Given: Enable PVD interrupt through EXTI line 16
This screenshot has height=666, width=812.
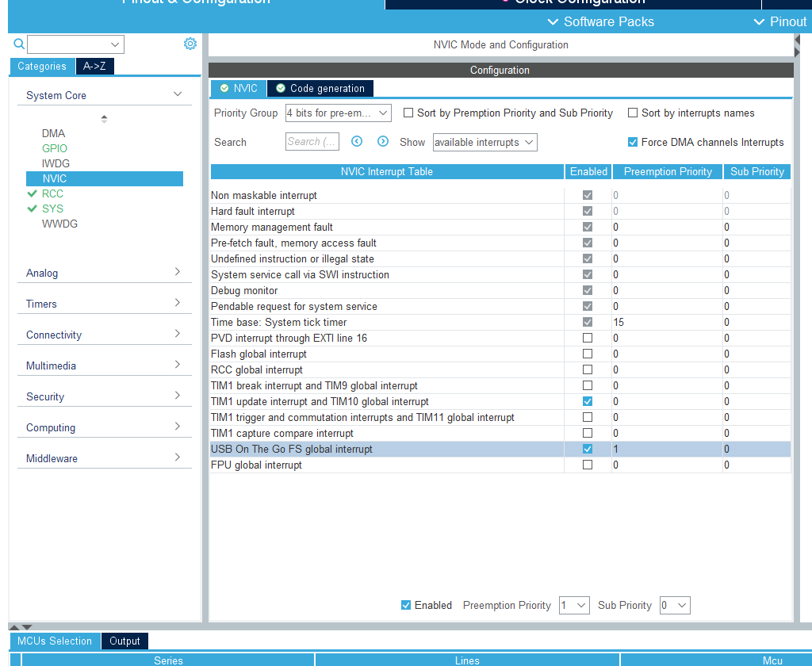Looking at the screenshot, I should (x=588, y=339).
